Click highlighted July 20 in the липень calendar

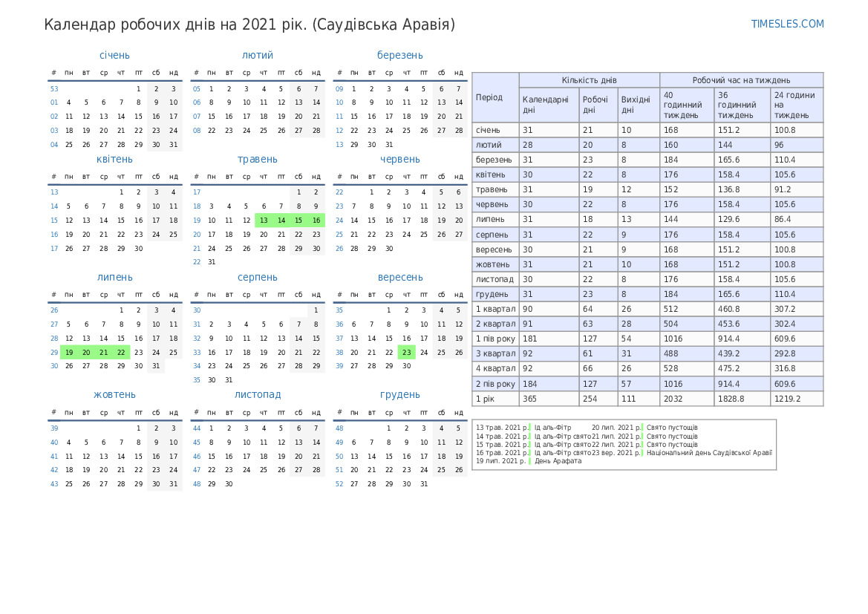point(86,352)
